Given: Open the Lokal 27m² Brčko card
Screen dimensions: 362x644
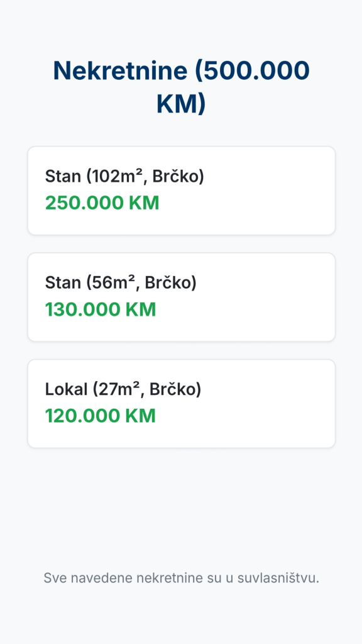Looking at the screenshot, I should 182,403.
